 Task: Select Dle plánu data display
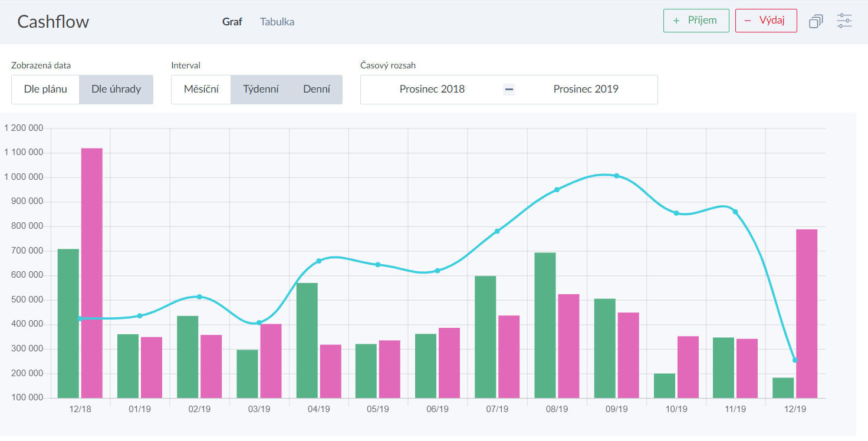click(x=45, y=90)
